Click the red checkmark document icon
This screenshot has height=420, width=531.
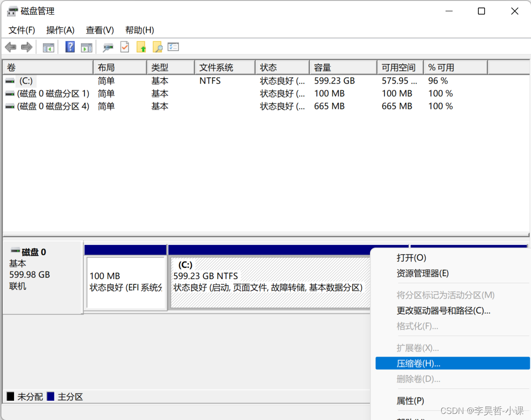click(x=124, y=47)
